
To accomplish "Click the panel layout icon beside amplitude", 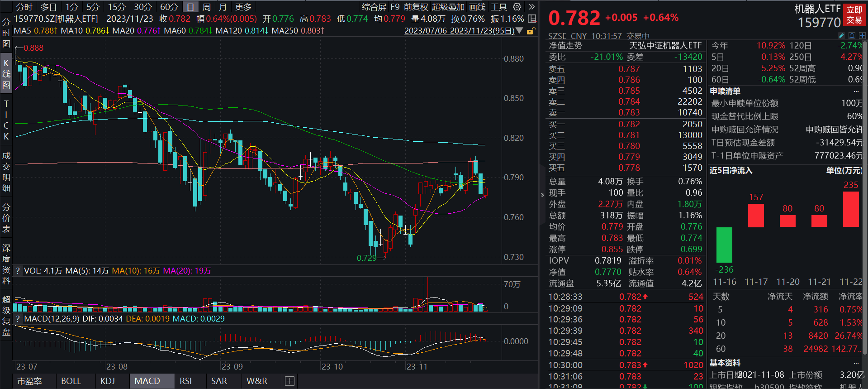I will tap(532, 19).
